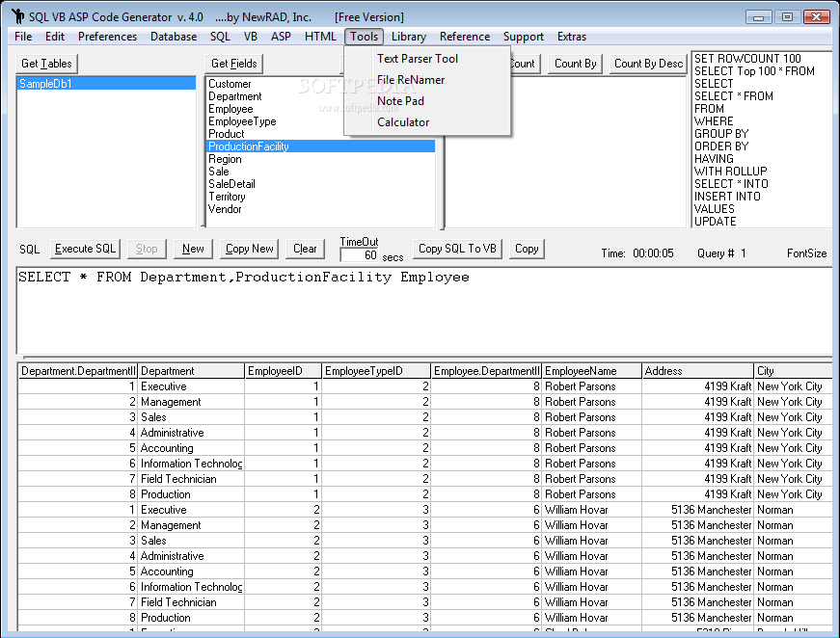The width and height of the screenshot is (840, 638).
Task: Open the Preferences menu
Action: point(107,37)
